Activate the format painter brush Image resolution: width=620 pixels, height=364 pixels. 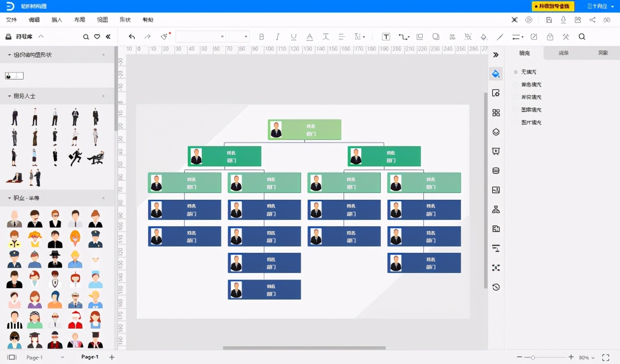[164, 37]
